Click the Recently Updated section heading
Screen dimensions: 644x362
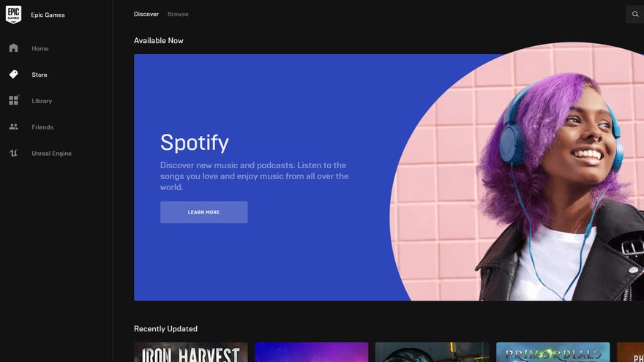point(165,329)
